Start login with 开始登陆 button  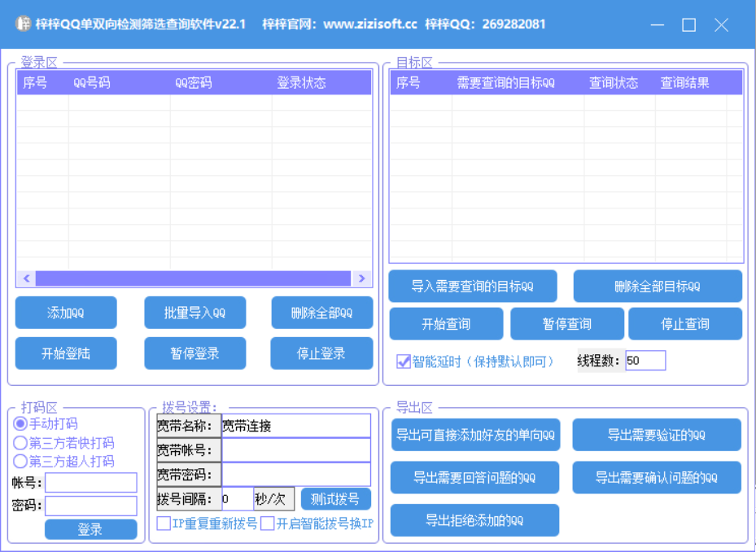coord(65,353)
